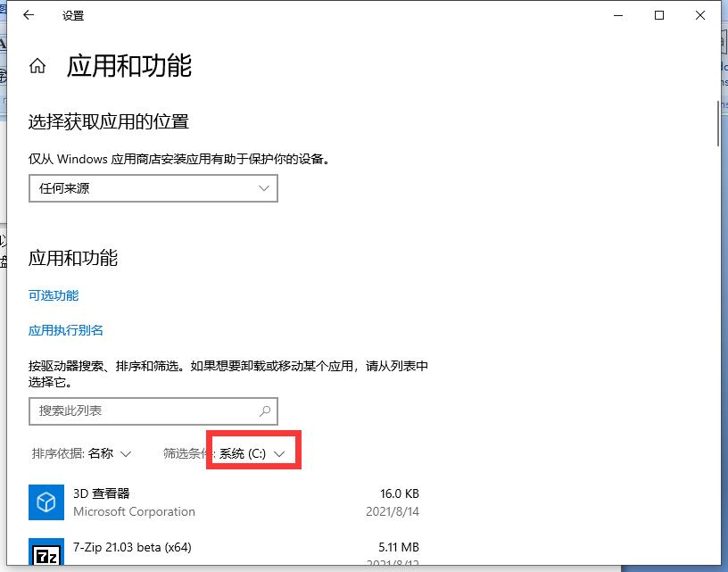Click the 3D 查看器 cube icon
This screenshot has height=572, width=728.
(46, 502)
